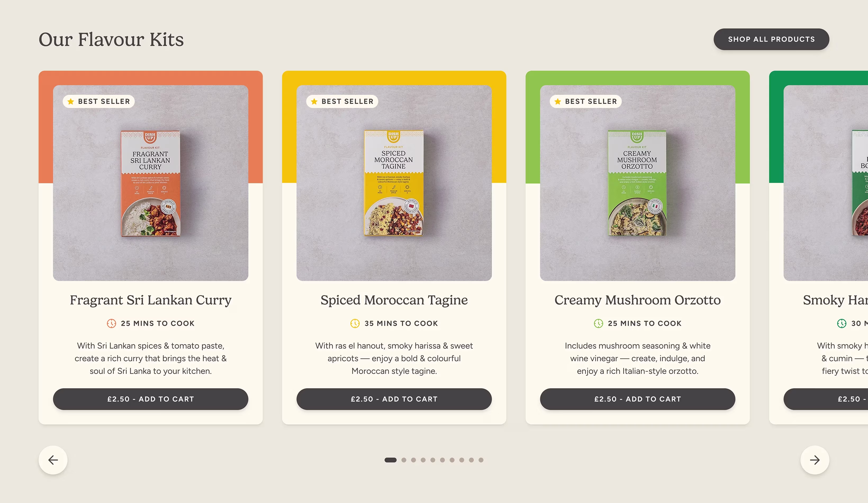The width and height of the screenshot is (868, 503).
Task: Open the Creamy Mushroom Orzotto title link
Action: pyautogui.click(x=638, y=300)
